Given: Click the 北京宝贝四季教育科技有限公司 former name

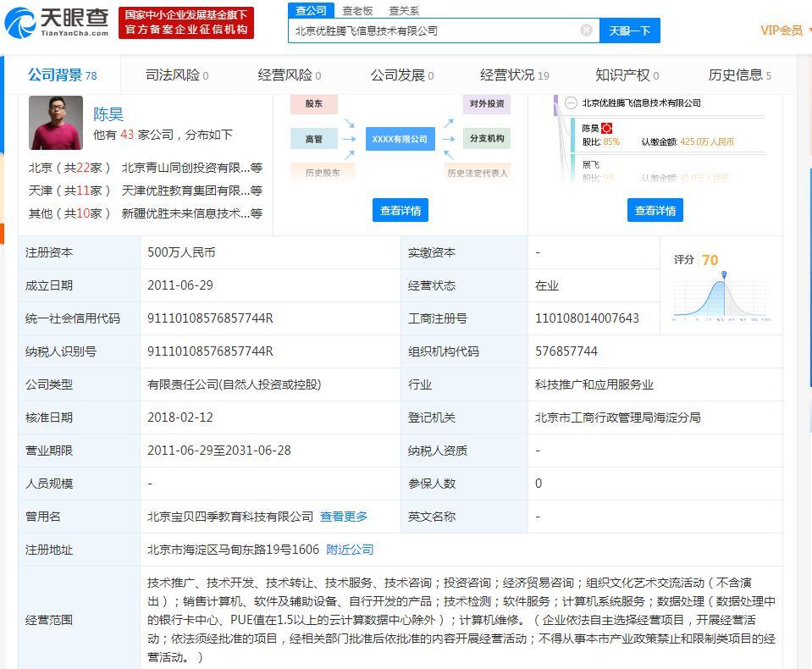Looking at the screenshot, I should (230, 517).
